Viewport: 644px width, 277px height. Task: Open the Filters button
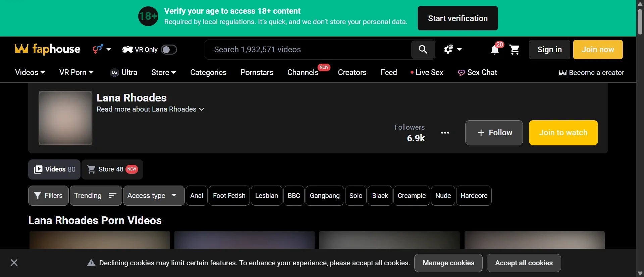pos(48,196)
